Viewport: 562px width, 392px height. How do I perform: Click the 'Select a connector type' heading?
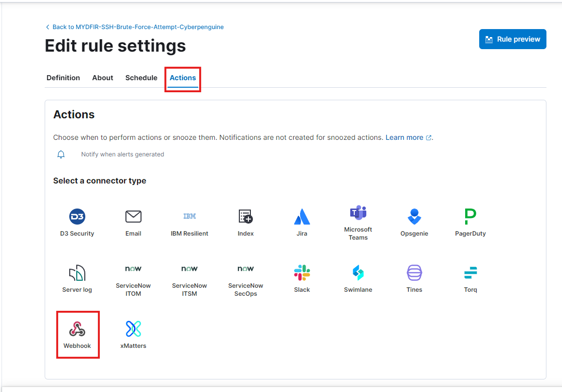pos(100,181)
